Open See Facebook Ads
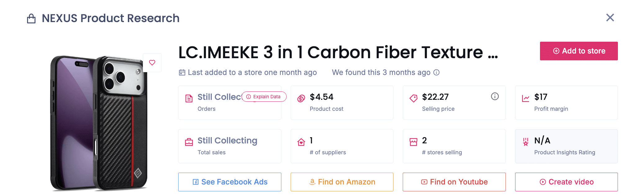This screenshot has width=644, height=196. pos(229,182)
